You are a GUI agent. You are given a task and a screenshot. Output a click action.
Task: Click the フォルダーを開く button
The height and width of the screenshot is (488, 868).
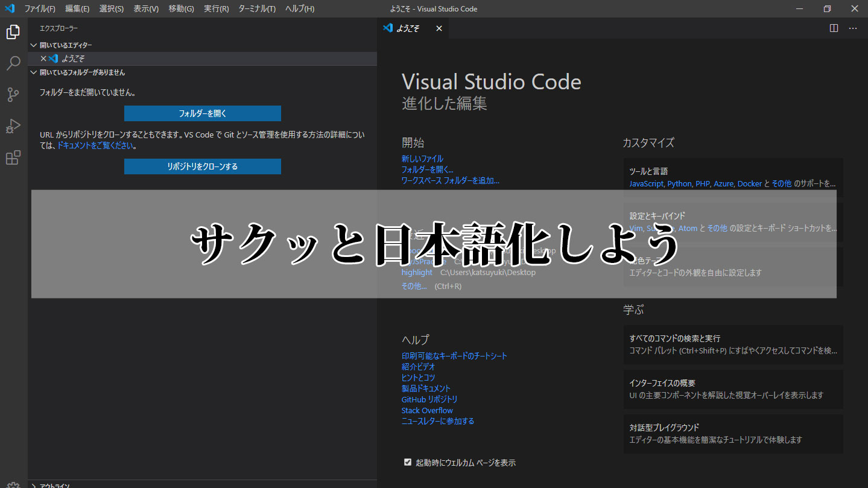coord(202,113)
